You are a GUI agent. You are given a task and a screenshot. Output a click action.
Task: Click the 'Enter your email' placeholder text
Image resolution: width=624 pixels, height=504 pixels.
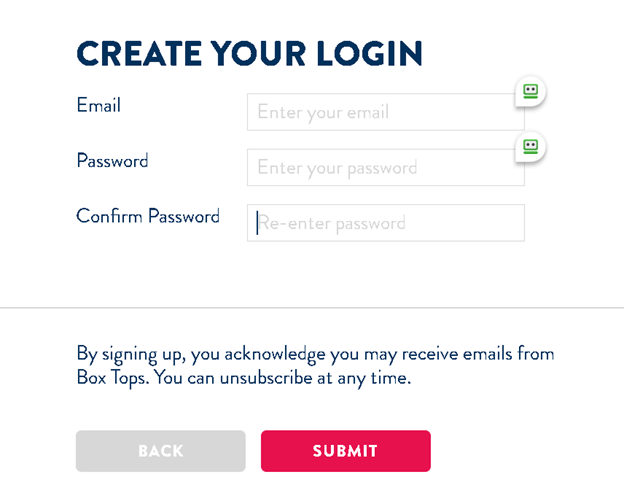(x=323, y=112)
